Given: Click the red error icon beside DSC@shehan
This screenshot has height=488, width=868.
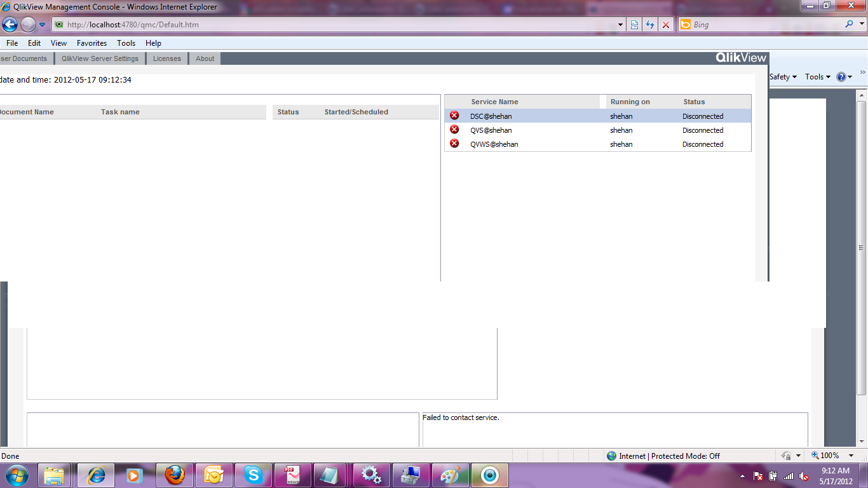Looking at the screenshot, I should 454,116.
